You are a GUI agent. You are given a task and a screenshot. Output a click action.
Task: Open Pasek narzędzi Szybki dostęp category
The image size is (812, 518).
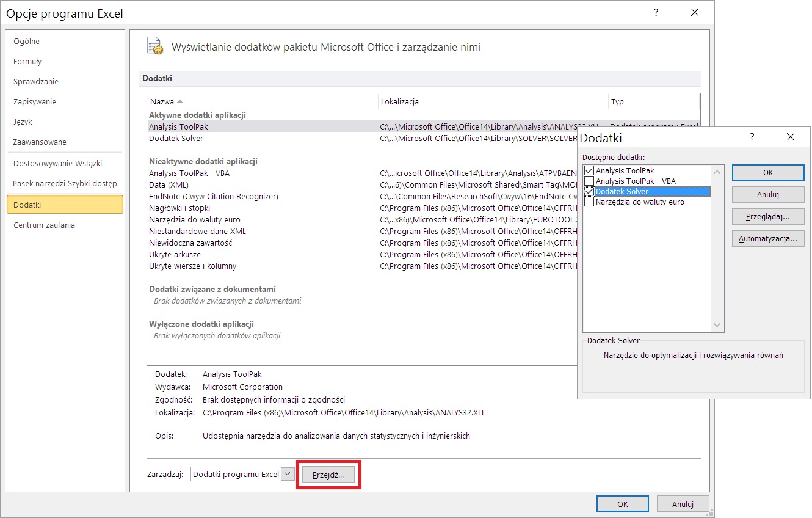click(x=65, y=183)
